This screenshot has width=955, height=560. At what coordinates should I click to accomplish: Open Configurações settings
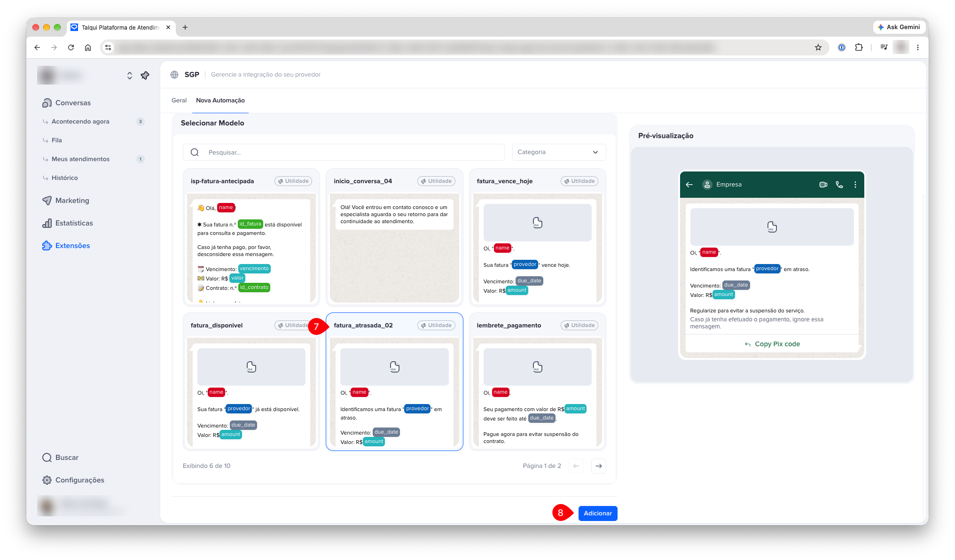(x=73, y=480)
